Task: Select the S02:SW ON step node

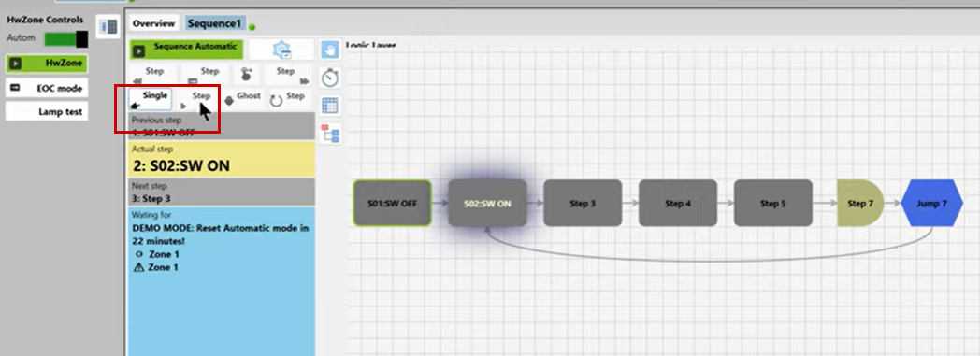Action: coord(487,204)
